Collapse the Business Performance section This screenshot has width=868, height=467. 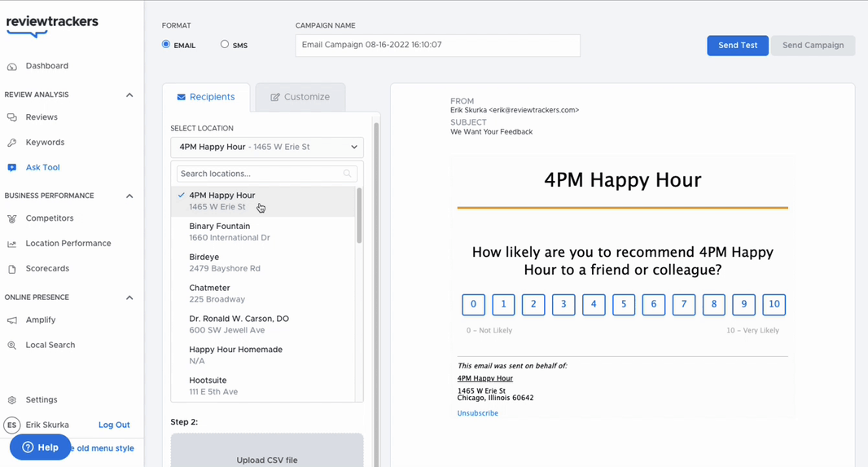(x=129, y=196)
